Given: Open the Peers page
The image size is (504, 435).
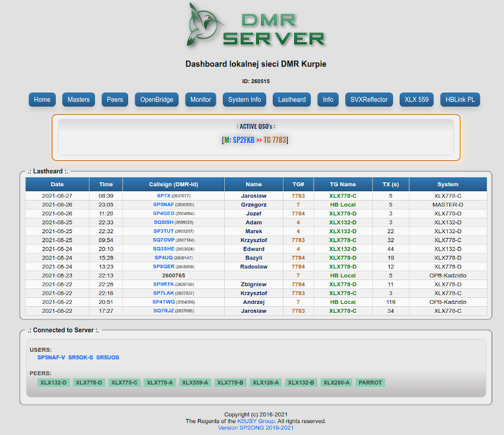Looking at the screenshot, I should (x=115, y=100).
